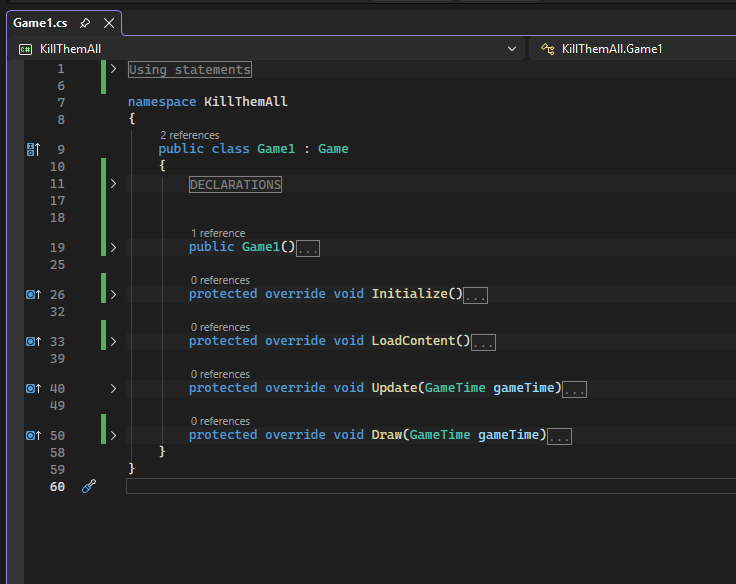Pin the Game1.cs tab

pyautogui.click(x=85, y=23)
